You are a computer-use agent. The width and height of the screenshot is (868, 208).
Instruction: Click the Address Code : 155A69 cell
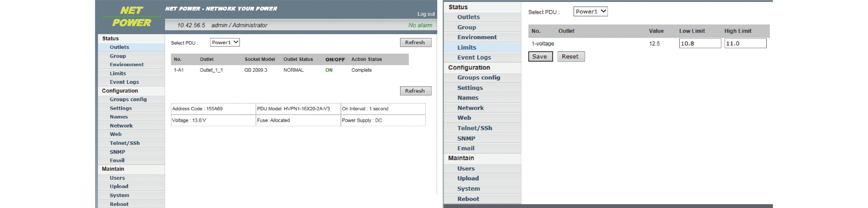coord(213,108)
